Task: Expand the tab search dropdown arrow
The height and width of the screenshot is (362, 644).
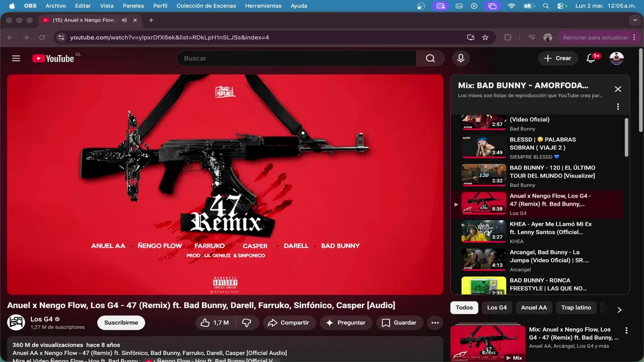Action: coord(635,20)
